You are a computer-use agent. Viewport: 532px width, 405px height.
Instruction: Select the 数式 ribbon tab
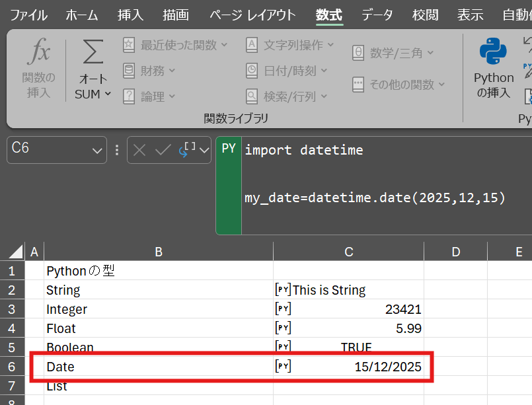329,15
